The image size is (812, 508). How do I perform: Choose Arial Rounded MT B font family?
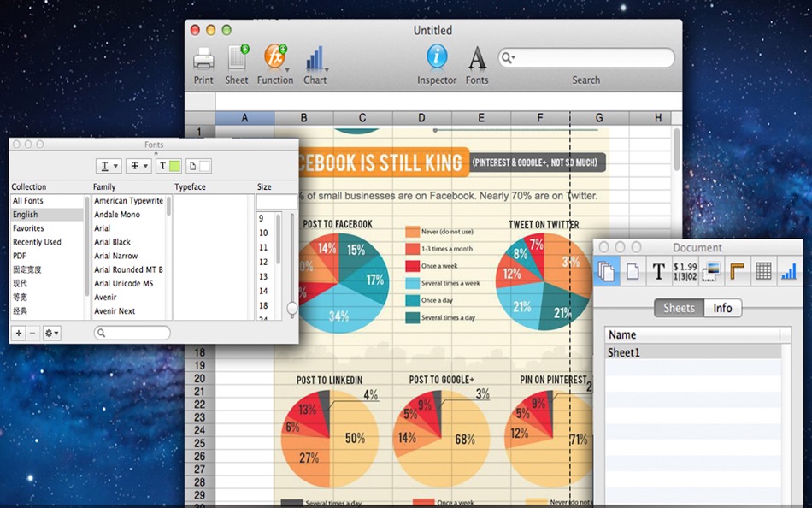[x=128, y=269]
